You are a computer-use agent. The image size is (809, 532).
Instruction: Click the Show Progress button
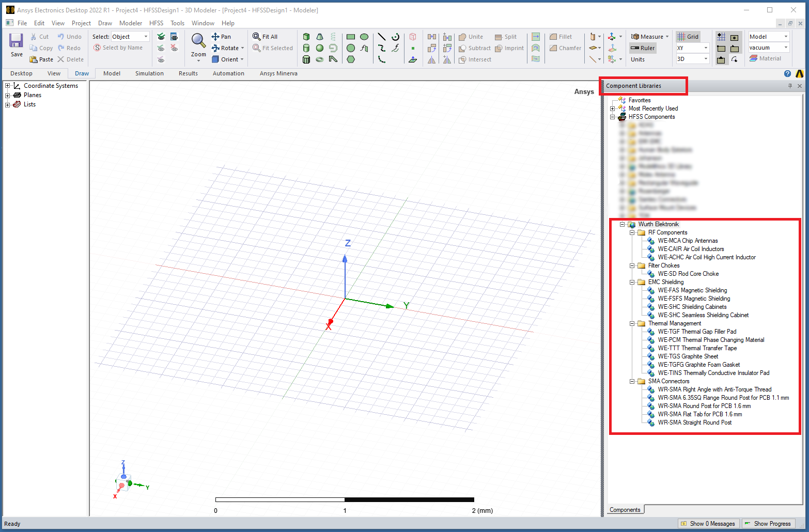[768, 523]
